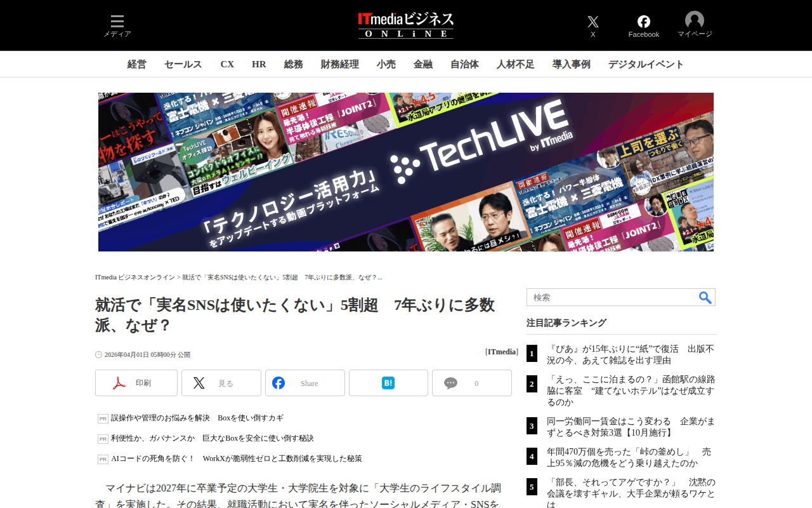This screenshot has width=812, height=508.
Task: Click the Facebook Share button
Action: pos(305,383)
